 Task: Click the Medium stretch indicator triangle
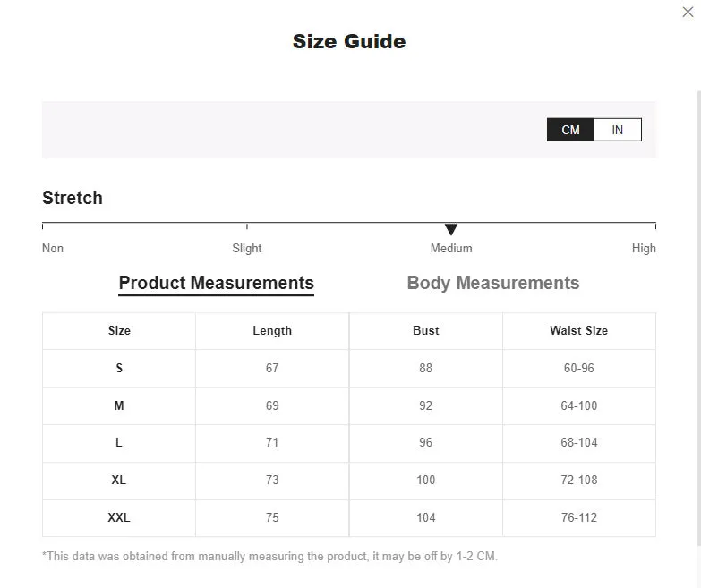[x=451, y=229]
